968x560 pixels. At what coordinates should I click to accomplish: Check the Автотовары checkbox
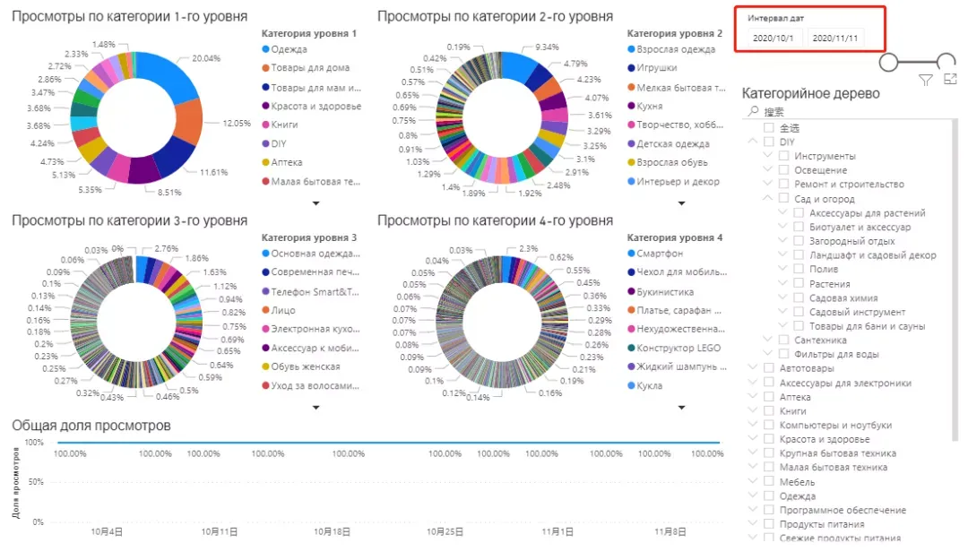769,368
